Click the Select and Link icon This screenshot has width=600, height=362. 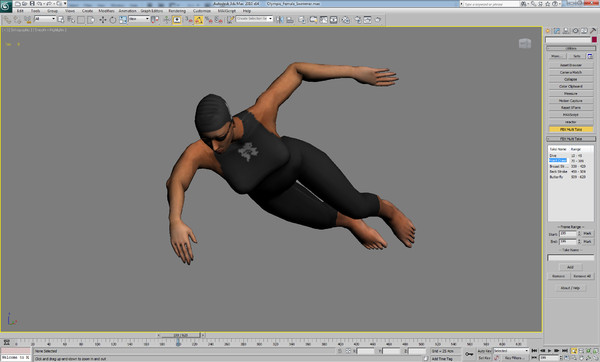[7, 20]
